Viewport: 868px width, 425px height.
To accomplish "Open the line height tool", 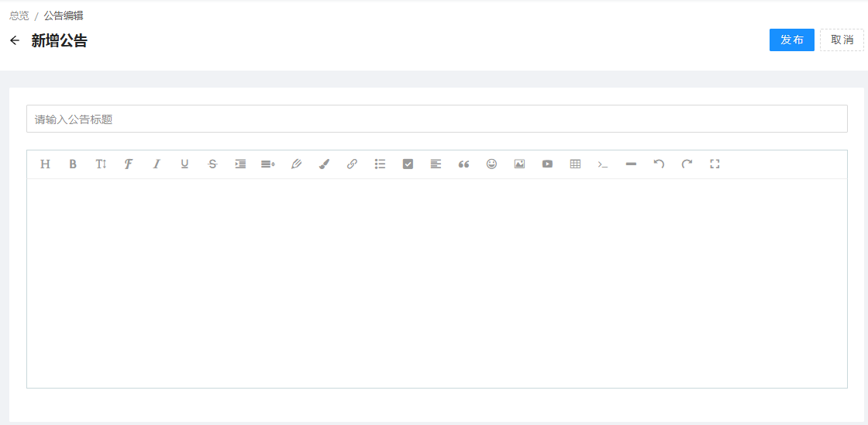I will click(x=268, y=164).
